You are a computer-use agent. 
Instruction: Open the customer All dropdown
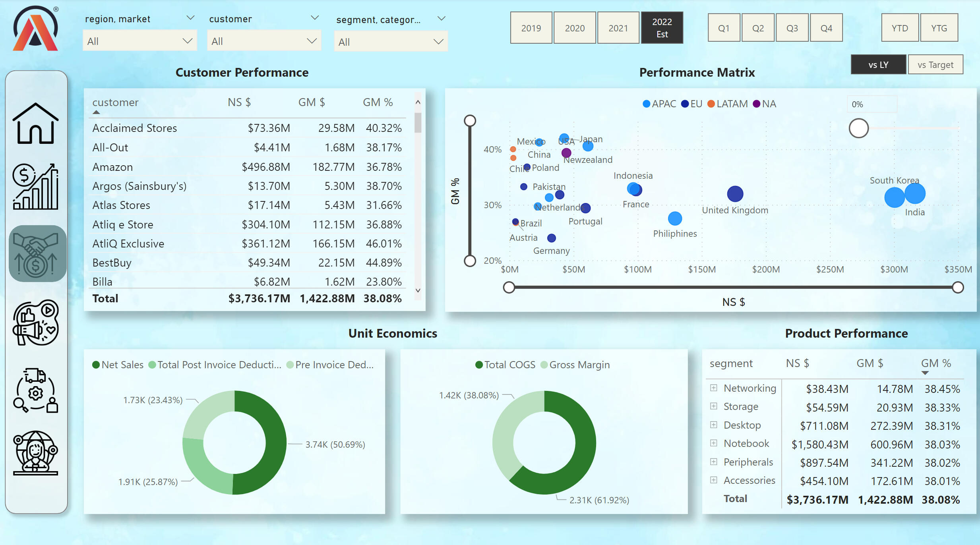point(263,41)
